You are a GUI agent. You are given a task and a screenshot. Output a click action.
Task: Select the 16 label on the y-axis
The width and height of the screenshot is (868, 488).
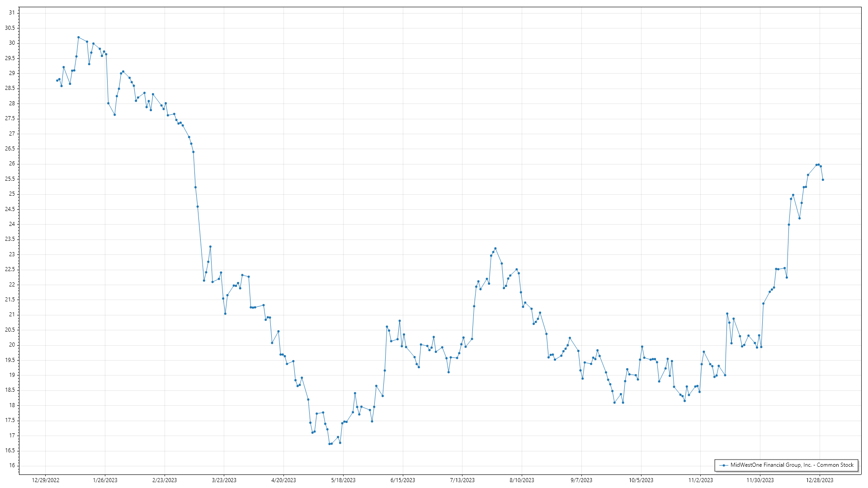12,466
